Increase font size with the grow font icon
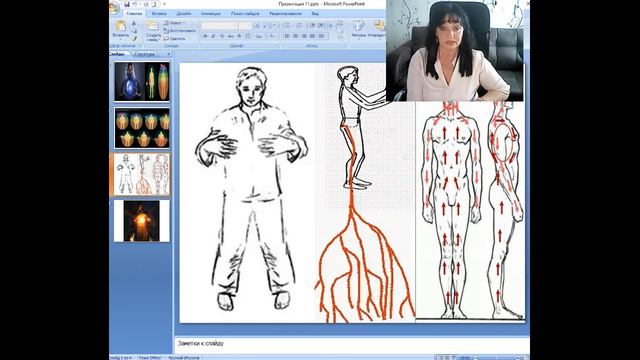 [x=257, y=26]
